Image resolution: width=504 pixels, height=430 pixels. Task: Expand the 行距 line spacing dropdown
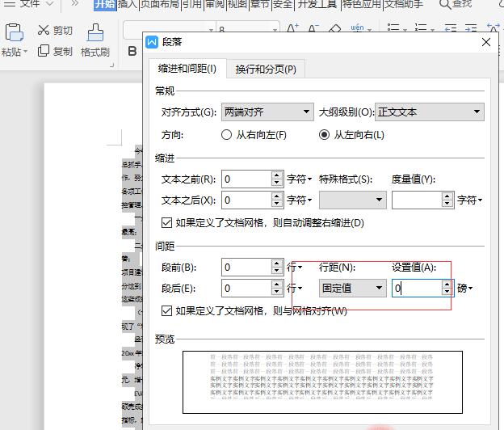coord(353,288)
